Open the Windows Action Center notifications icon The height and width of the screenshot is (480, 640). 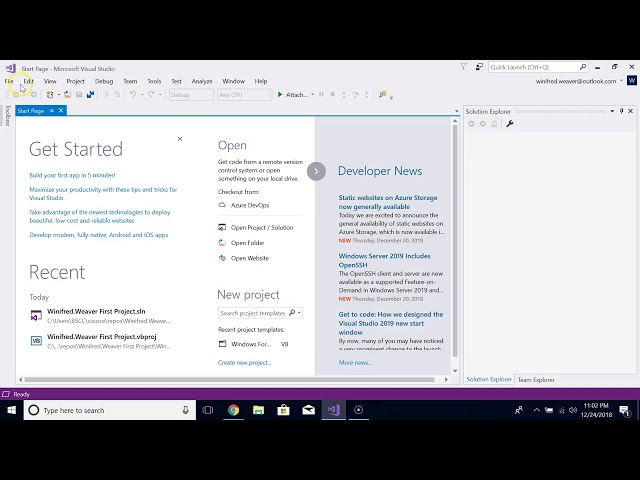[624, 410]
